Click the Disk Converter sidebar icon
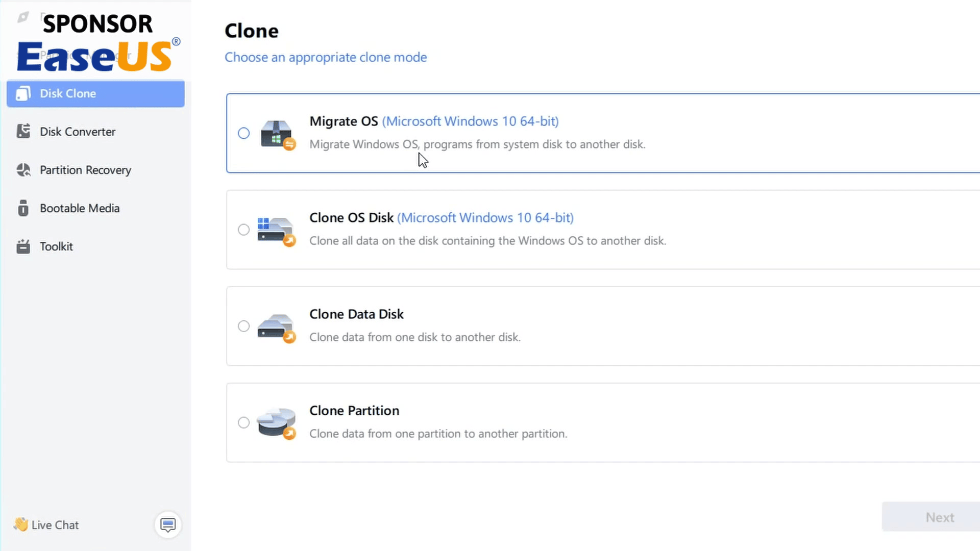This screenshot has height=551, width=980. 23,132
